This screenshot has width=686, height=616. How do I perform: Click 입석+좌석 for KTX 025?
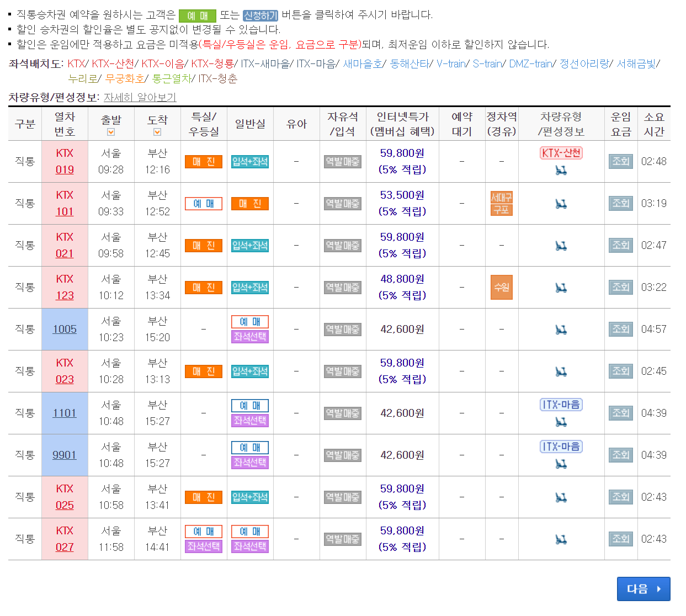point(250,497)
